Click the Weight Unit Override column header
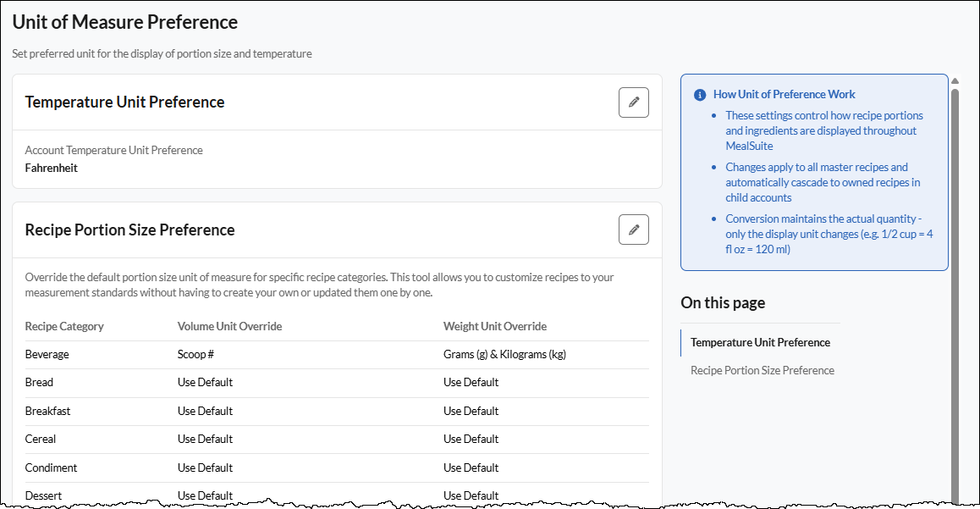 point(495,326)
